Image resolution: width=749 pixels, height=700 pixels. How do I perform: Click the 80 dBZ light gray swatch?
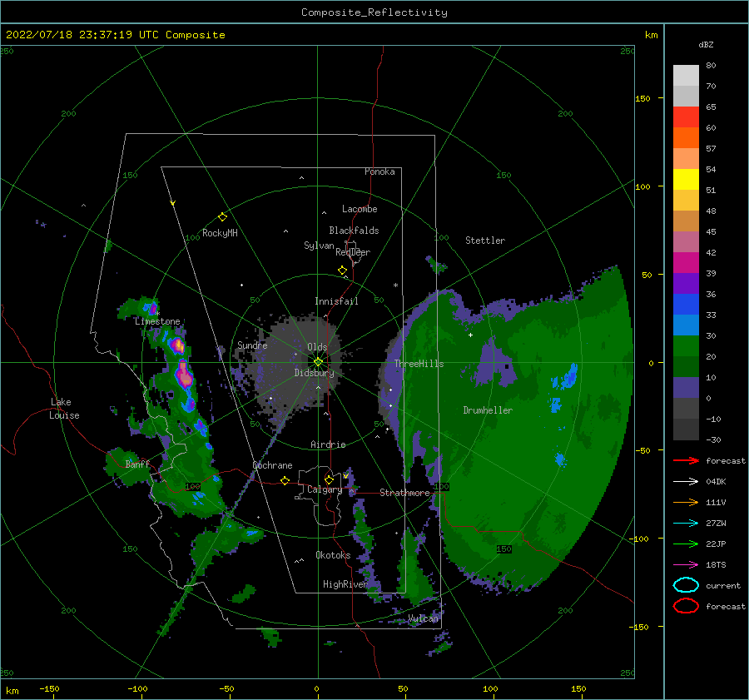[686, 76]
